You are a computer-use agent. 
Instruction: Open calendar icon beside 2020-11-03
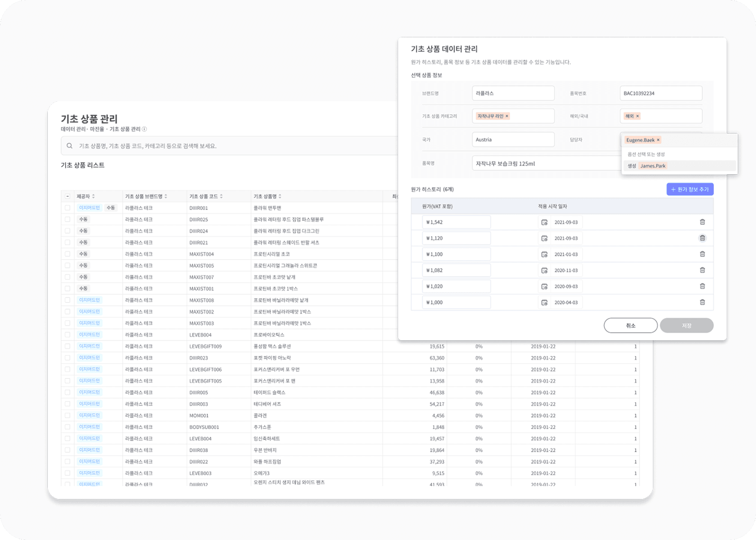pyautogui.click(x=544, y=270)
